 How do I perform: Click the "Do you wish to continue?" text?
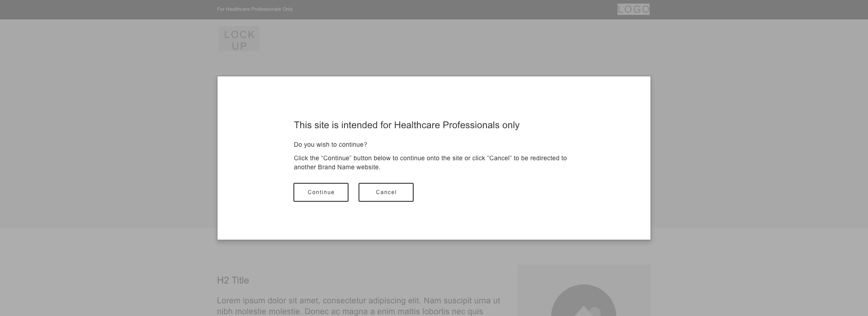pyautogui.click(x=330, y=144)
